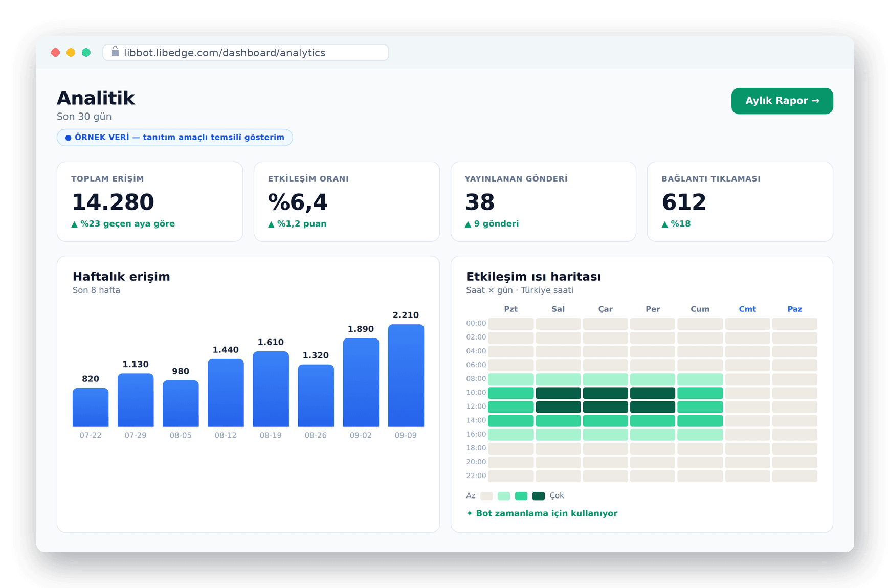Image resolution: width=890 pixels, height=588 pixels.
Task: Click heatmap cell Sal at 10:00
Action: (558, 393)
